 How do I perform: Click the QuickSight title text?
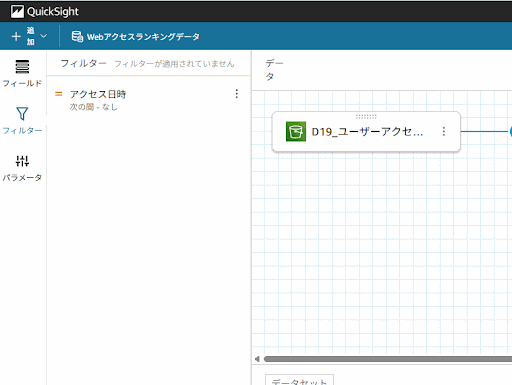[x=53, y=12]
